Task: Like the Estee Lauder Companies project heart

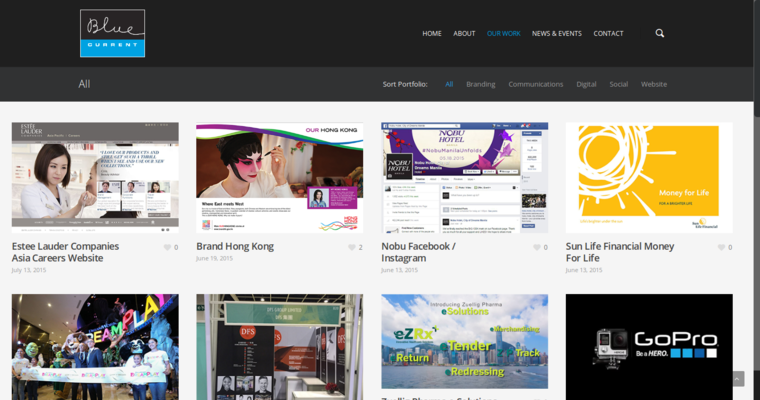Action: (167, 247)
